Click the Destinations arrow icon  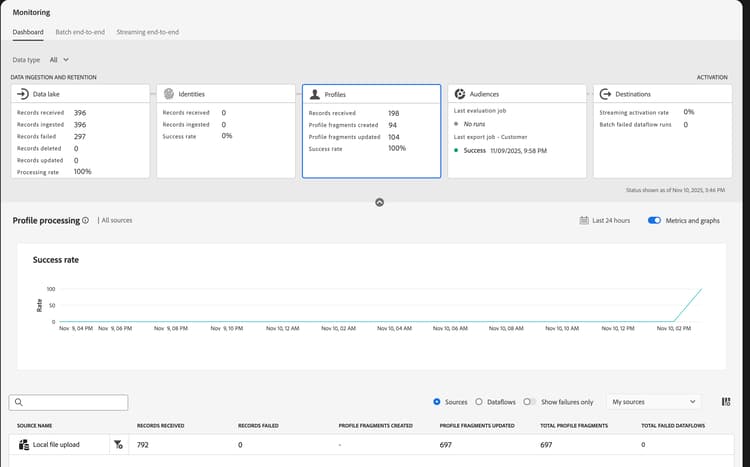605,94
